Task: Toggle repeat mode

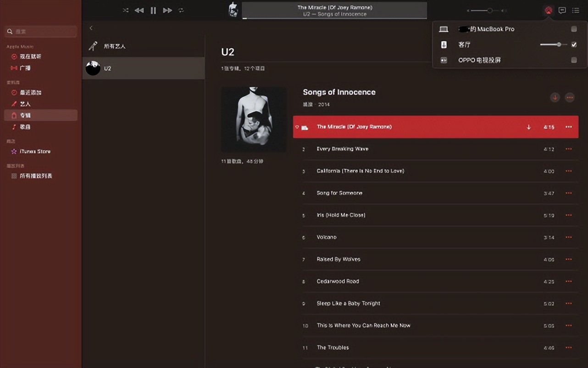Action: tap(181, 10)
